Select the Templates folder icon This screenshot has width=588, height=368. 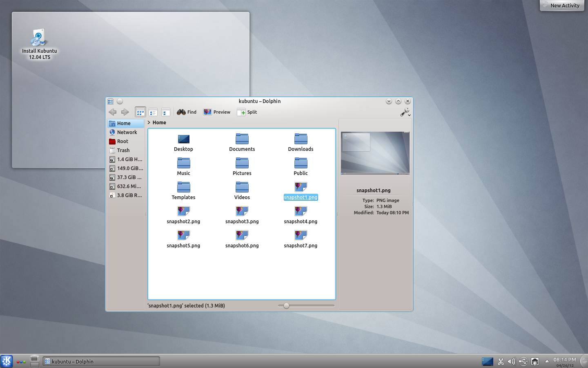point(183,188)
